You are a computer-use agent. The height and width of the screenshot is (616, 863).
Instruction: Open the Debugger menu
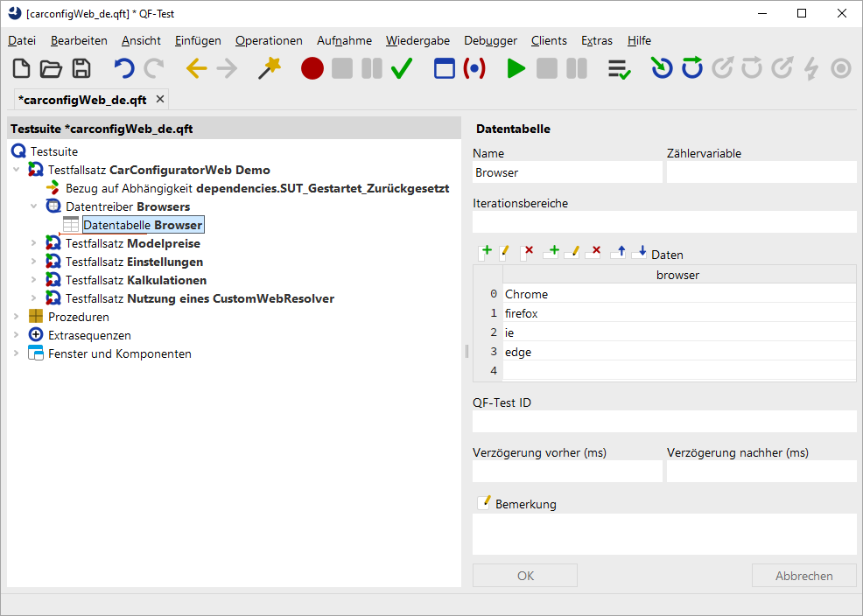click(490, 41)
